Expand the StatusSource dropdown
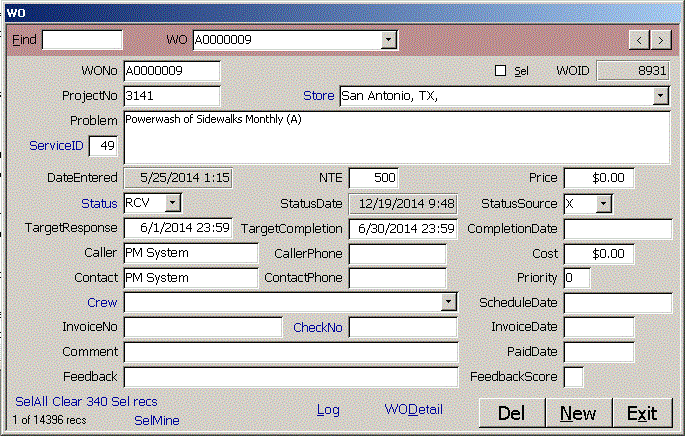 click(603, 203)
